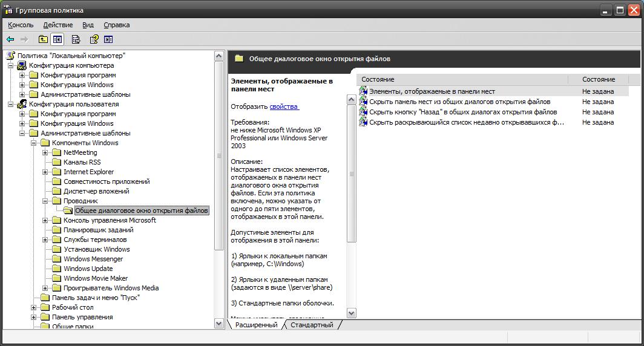Click the Планировщик заданий folder icon

coord(57,230)
